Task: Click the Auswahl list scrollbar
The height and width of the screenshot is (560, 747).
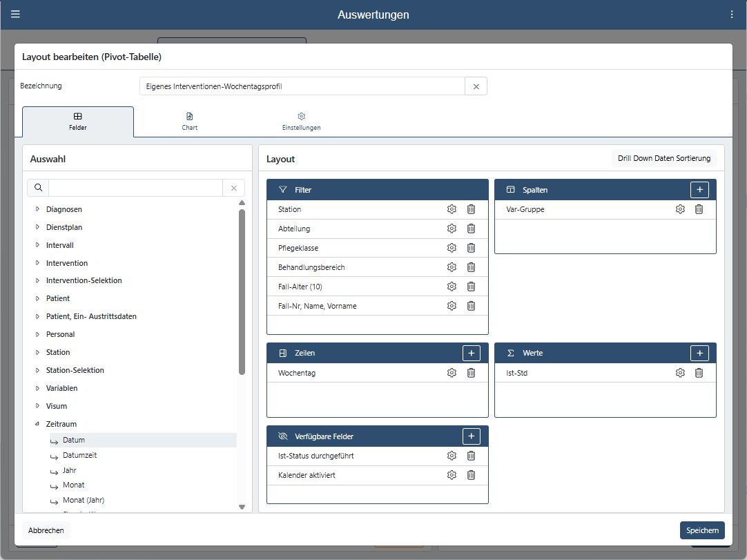Action: (242, 290)
